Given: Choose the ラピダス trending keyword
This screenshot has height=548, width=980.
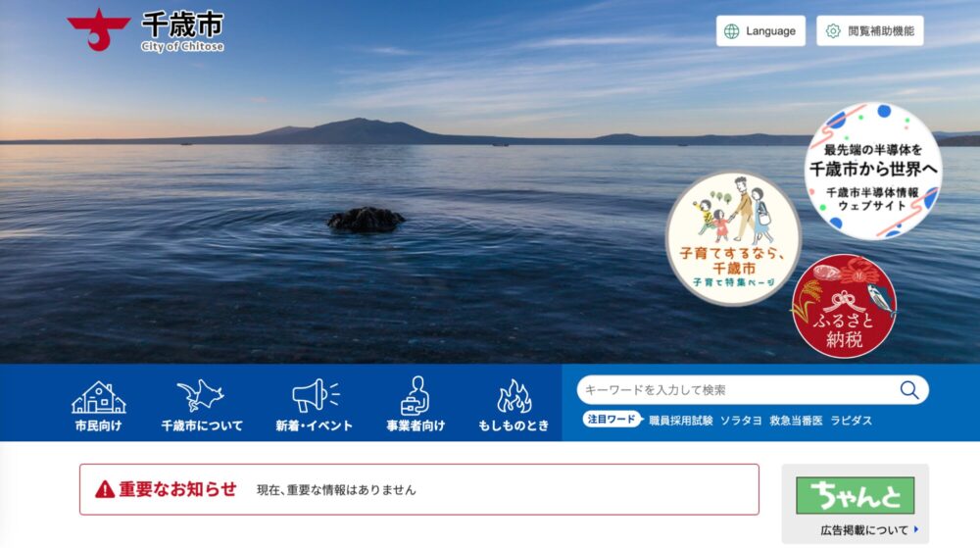Looking at the screenshot, I should [851, 421].
